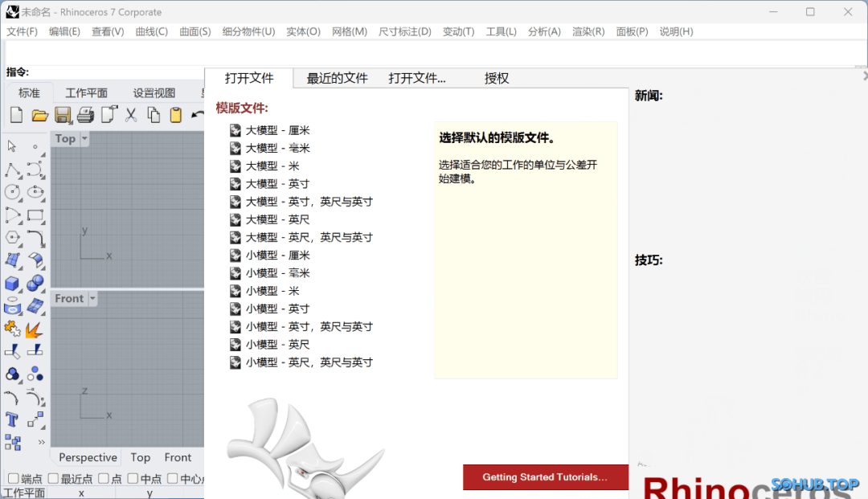Open a file with the folder icon
Screen dimensions: 868x499
pos(39,115)
